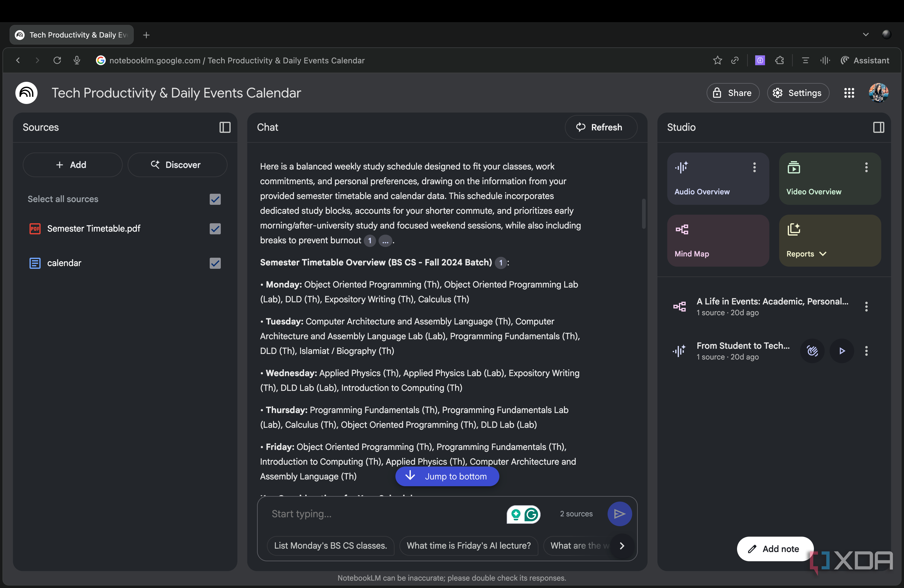Open the browser tab list chevron
Screen dimensions: 904x588
tap(866, 34)
